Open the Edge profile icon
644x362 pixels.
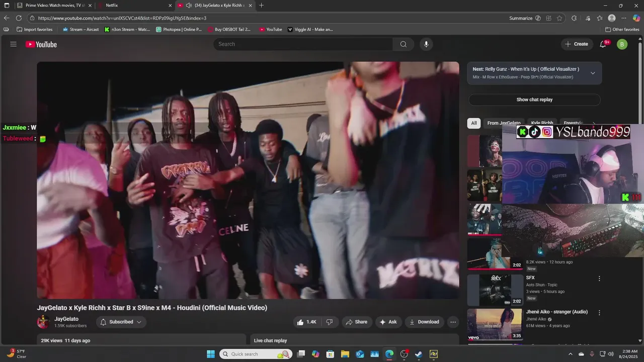(x=612, y=18)
